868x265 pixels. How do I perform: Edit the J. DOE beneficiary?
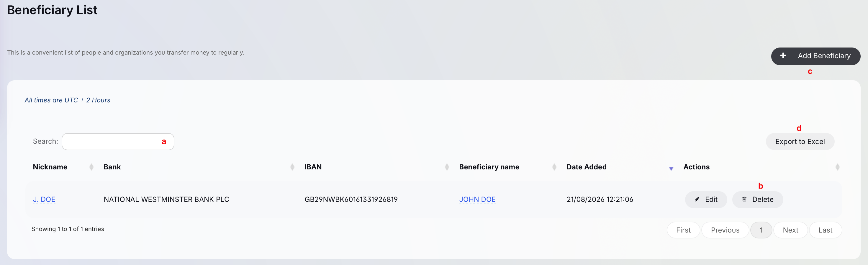(x=706, y=199)
